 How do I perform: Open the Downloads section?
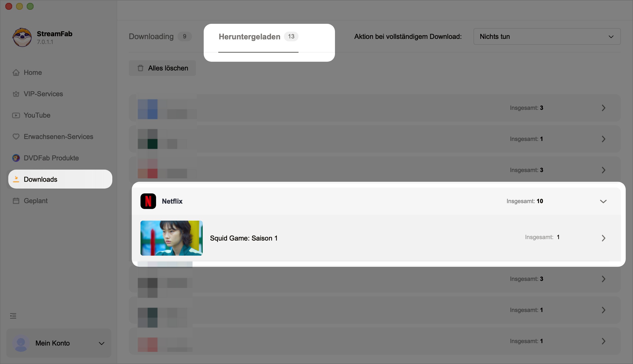click(x=40, y=179)
